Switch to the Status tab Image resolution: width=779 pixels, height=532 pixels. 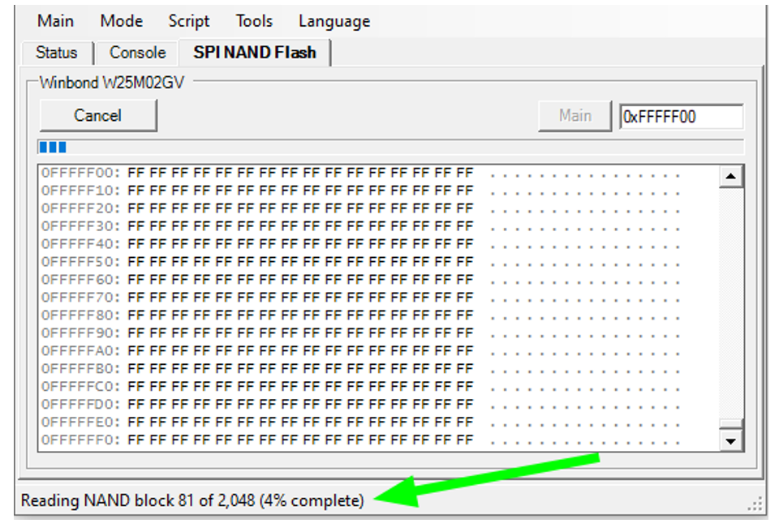coord(57,53)
